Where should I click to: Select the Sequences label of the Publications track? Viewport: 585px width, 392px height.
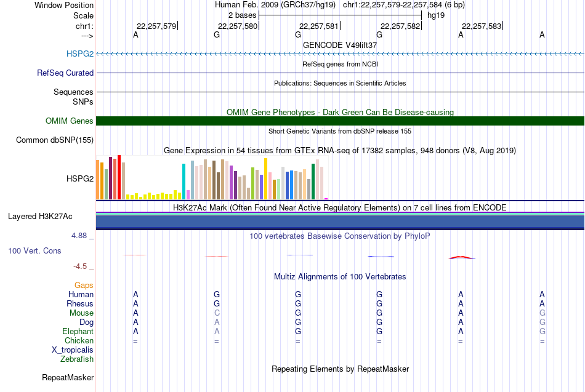(73, 92)
